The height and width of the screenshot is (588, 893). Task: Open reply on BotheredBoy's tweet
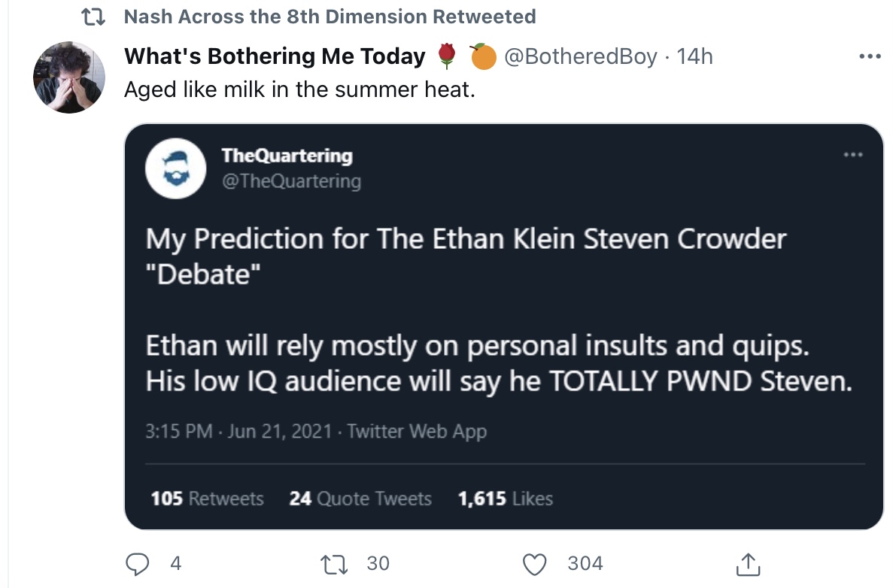(137, 563)
